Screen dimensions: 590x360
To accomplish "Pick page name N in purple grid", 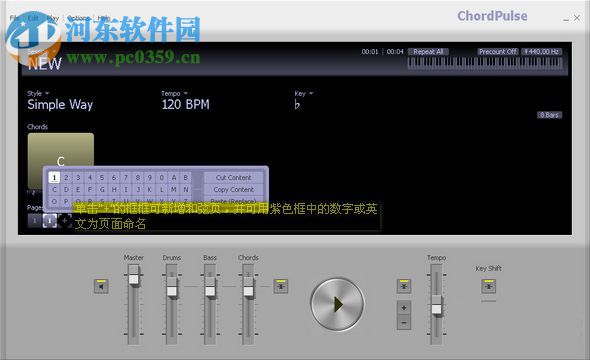I will pos(186,190).
